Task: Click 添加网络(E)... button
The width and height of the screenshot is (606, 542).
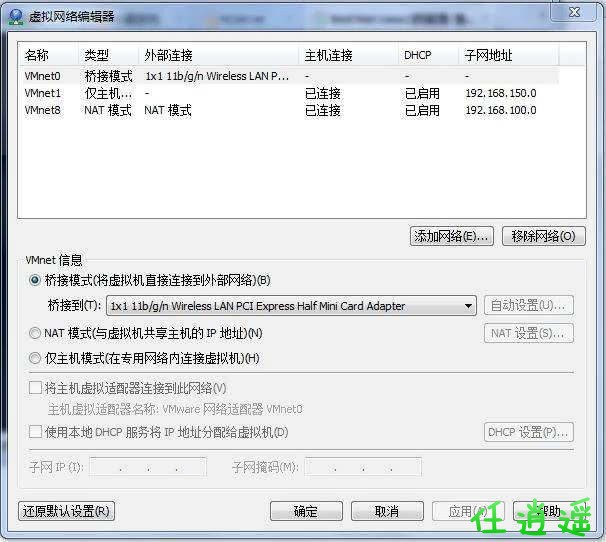Action: coord(451,236)
